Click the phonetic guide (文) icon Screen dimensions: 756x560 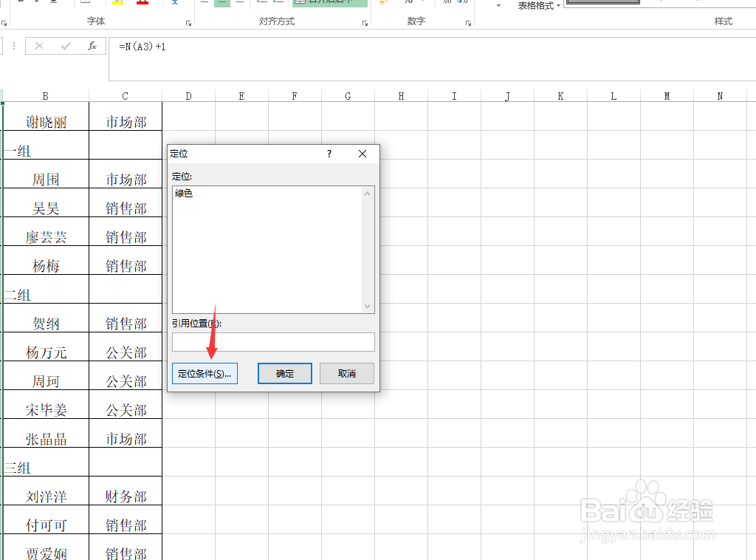[173, 4]
